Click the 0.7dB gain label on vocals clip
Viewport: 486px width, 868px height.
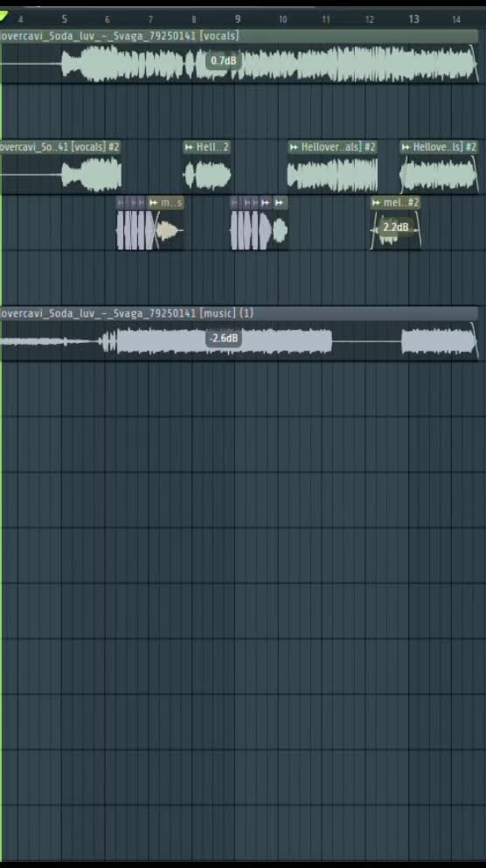coord(224,60)
